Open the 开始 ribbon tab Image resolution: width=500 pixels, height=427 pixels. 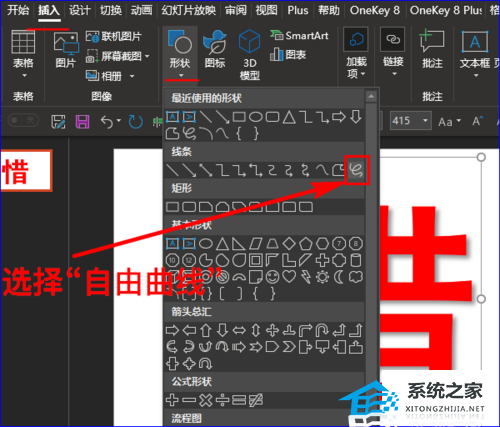(x=18, y=10)
